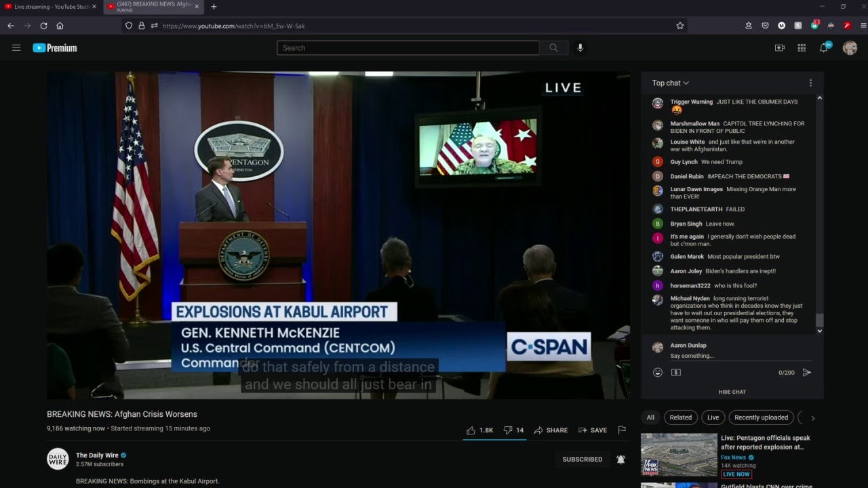The height and width of the screenshot is (488, 868).
Task: Click the Gutfield blasts CNN video title
Action: [766, 485]
